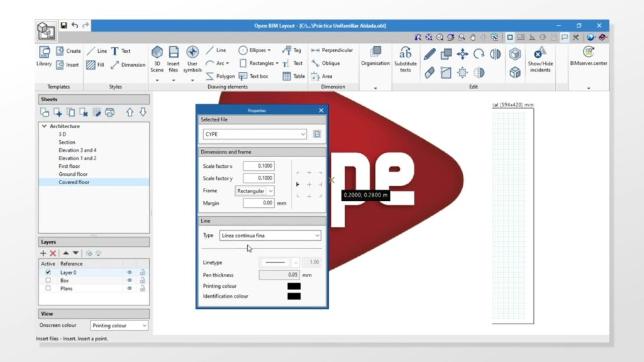Uncheck the Layer 0 active checkbox
The width and height of the screenshot is (644, 362).
coord(48,272)
